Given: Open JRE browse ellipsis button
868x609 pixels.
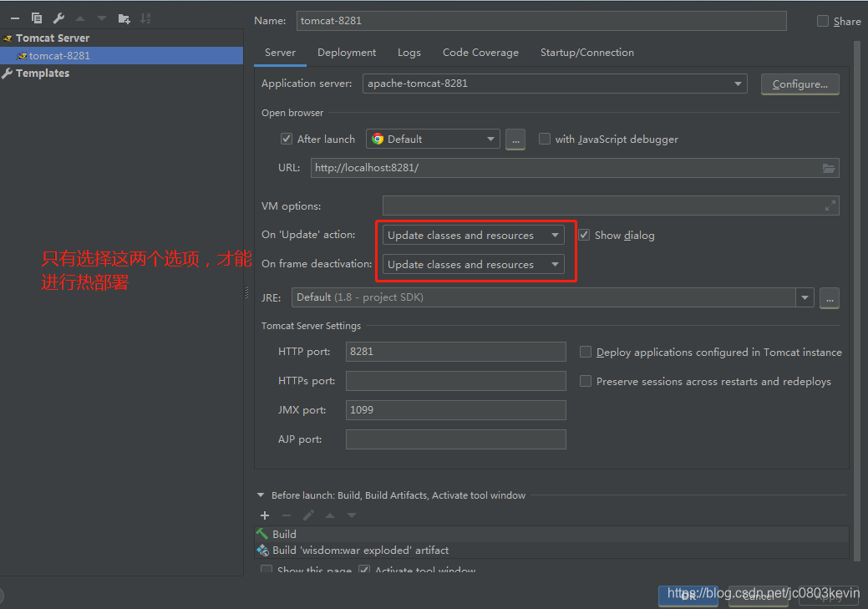Looking at the screenshot, I should 830,298.
